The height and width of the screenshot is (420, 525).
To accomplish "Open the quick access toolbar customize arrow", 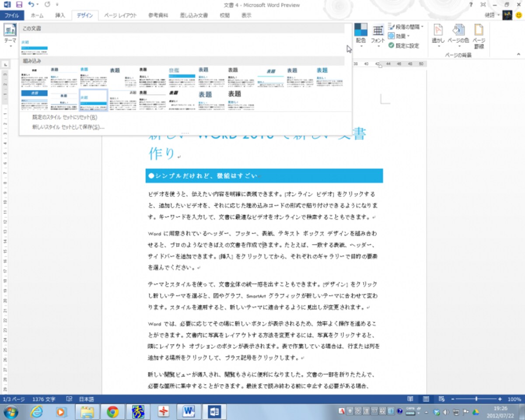I will click(x=57, y=5).
